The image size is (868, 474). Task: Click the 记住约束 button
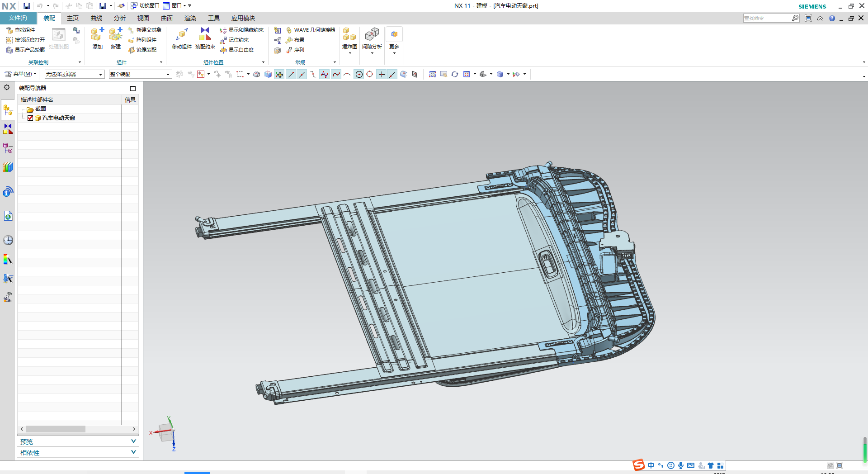pyautogui.click(x=234, y=40)
